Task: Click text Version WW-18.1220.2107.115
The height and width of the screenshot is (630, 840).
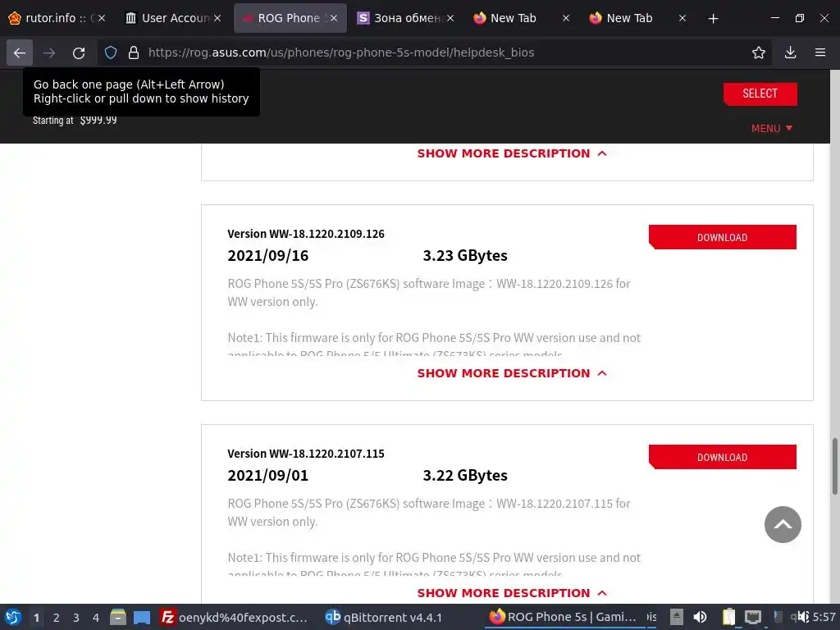Action: pyautogui.click(x=306, y=453)
